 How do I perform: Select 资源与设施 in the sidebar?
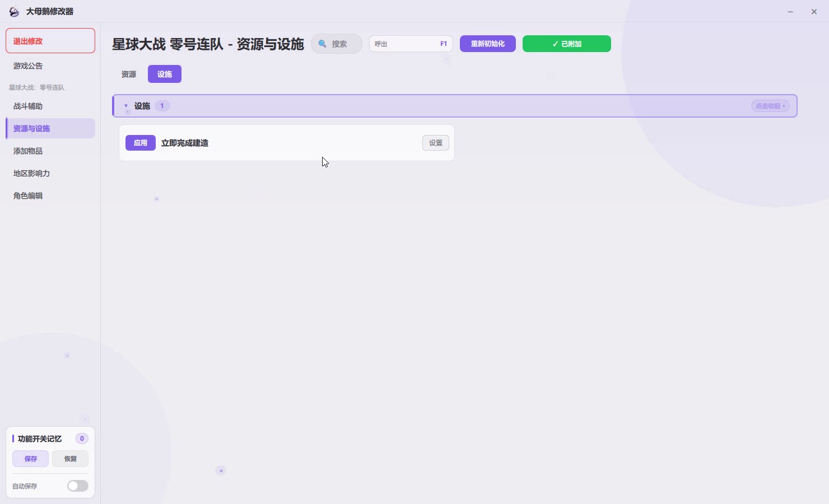click(x=50, y=128)
